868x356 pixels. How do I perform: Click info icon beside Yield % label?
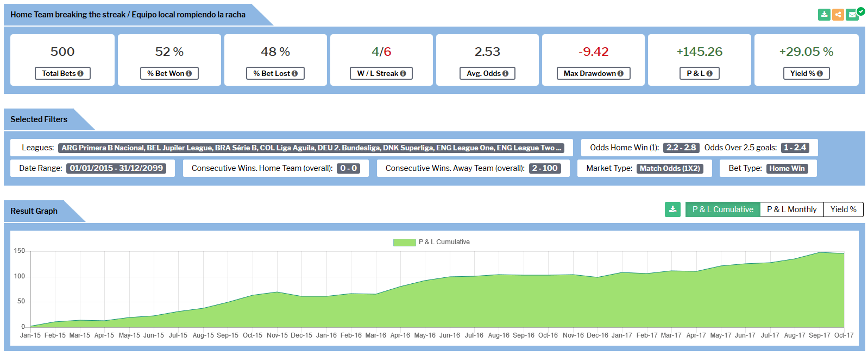pos(820,74)
